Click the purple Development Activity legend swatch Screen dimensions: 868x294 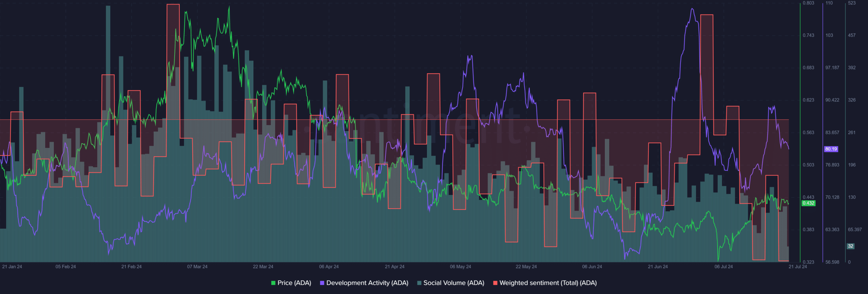(x=322, y=283)
